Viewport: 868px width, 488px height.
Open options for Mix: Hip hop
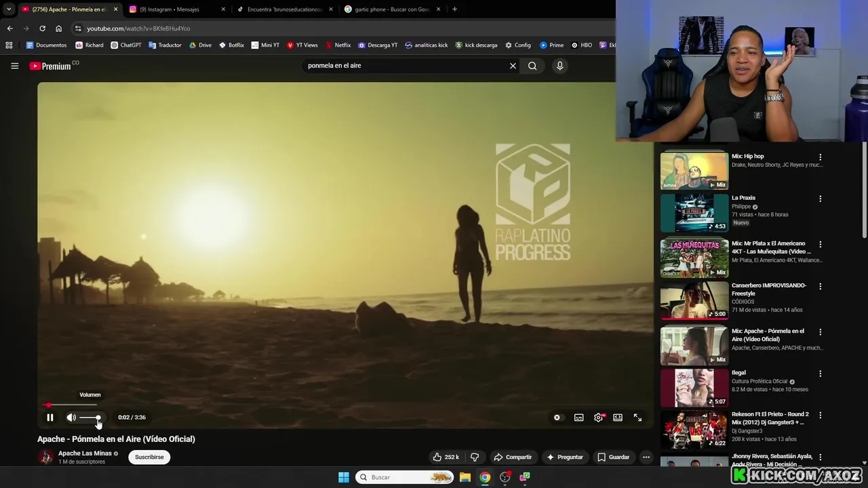click(x=820, y=157)
